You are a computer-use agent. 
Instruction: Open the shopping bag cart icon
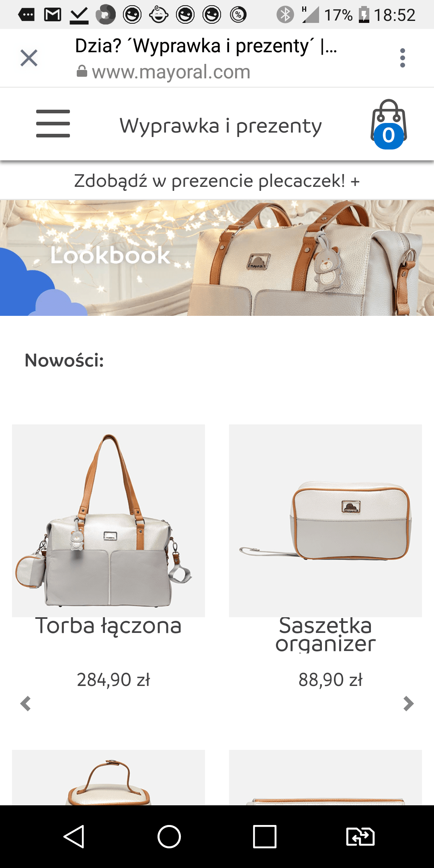(x=389, y=124)
